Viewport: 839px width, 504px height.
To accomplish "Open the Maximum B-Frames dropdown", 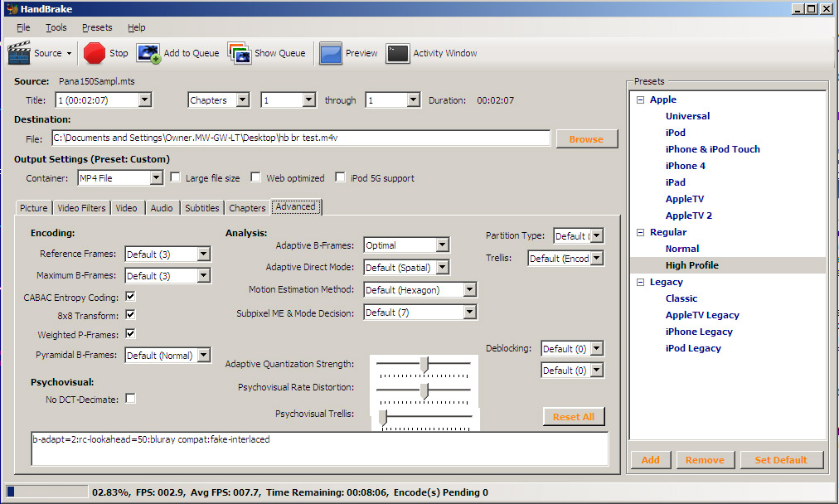I will 168,275.
